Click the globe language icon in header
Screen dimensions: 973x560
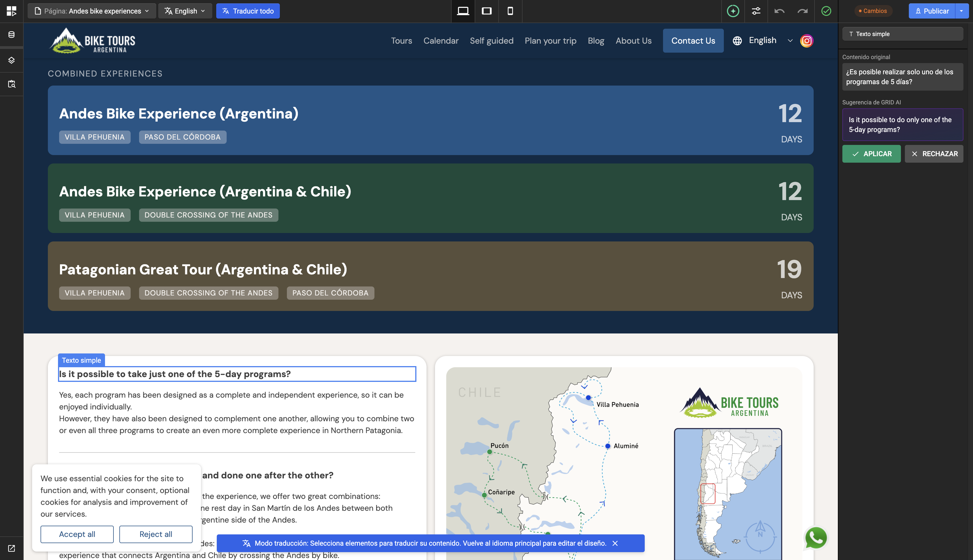point(737,41)
